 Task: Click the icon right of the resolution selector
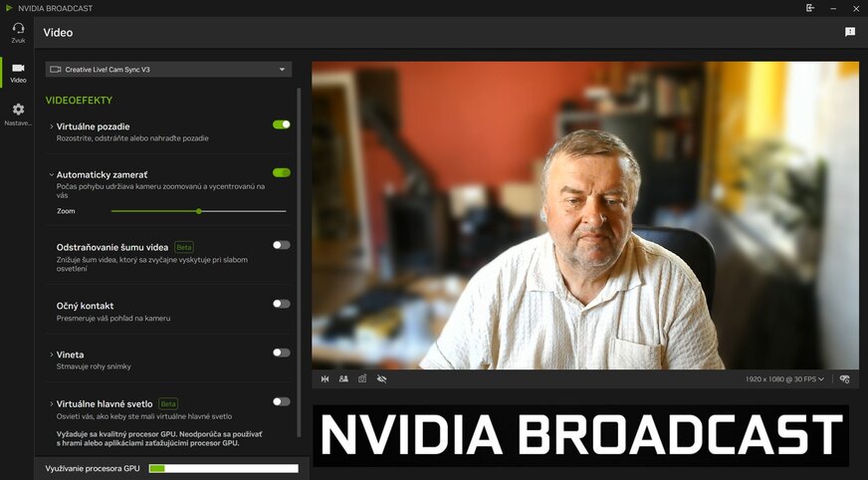[845, 379]
